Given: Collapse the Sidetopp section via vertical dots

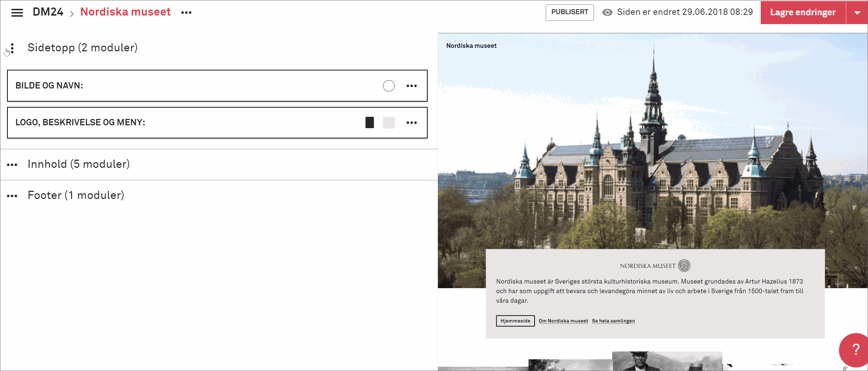Looking at the screenshot, I should tap(12, 48).
